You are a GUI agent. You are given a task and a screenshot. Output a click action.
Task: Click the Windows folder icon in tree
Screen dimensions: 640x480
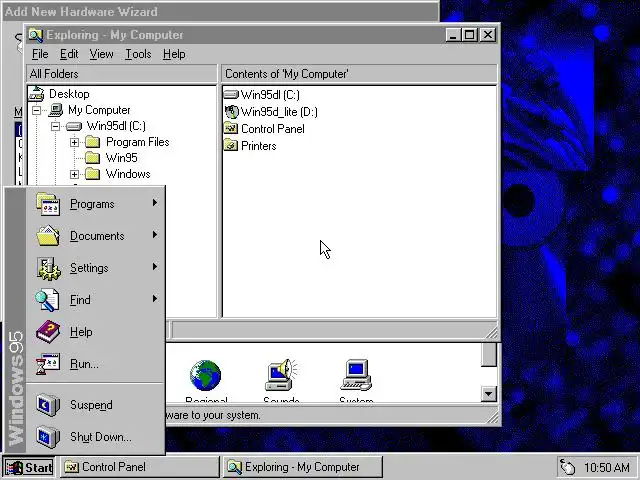[93, 174]
